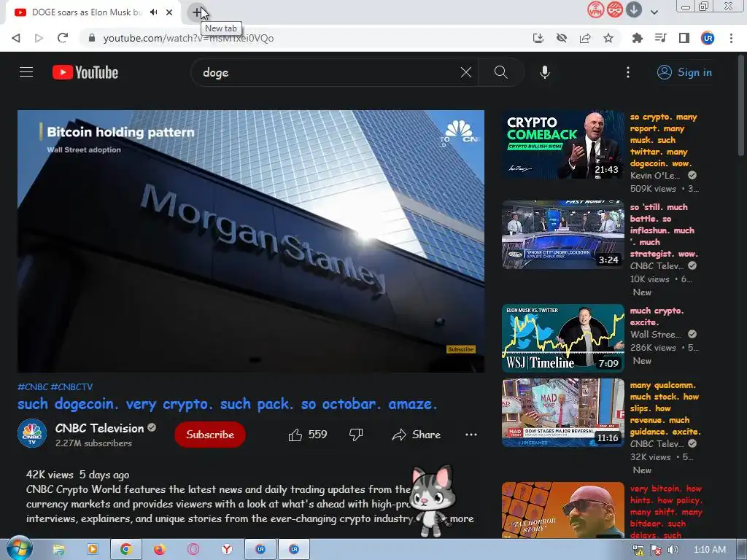Open the CNBC Television channel avatar

[32, 433]
